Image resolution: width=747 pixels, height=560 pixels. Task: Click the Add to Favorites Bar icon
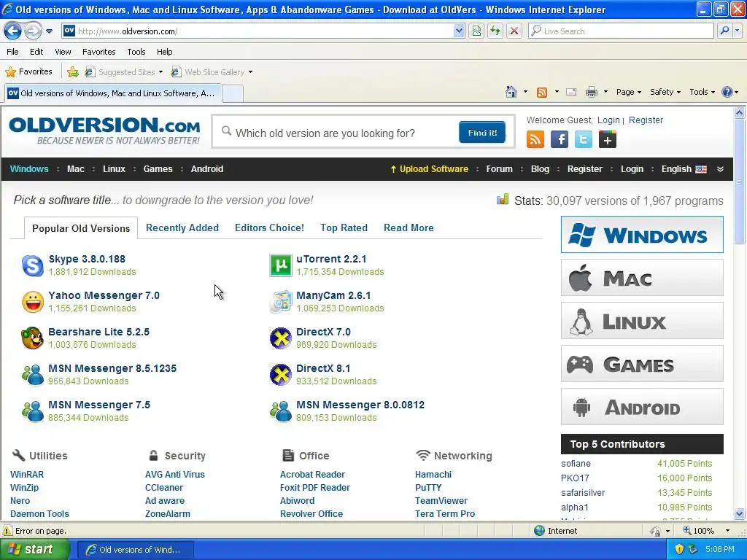point(73,72)
